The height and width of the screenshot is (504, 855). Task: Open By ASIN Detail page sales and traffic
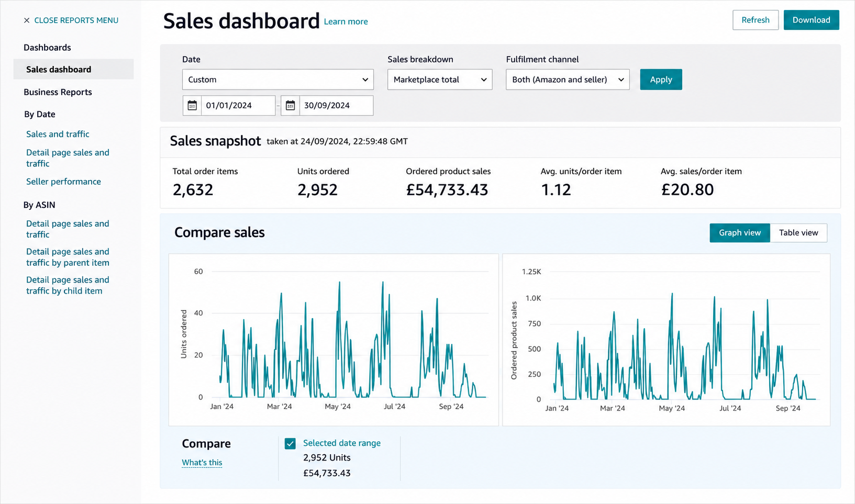pyautogui.click(x=68, y=229)
